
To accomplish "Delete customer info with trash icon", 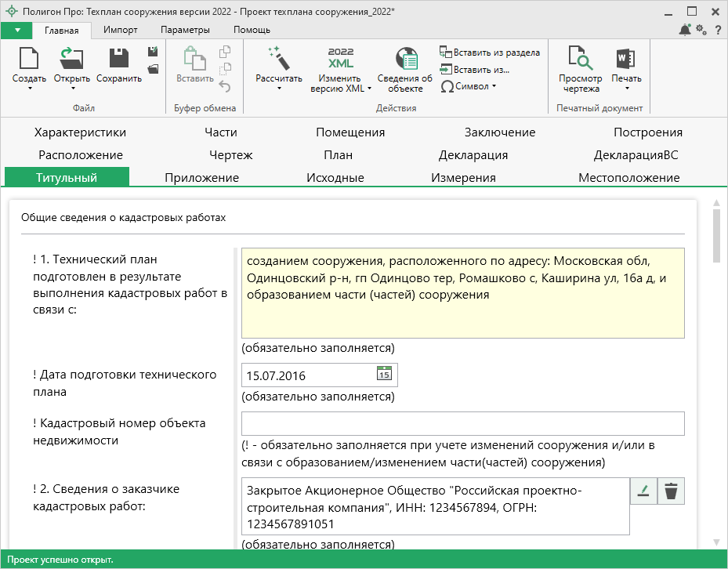I will pyautogui.click(x=671, y=491).
